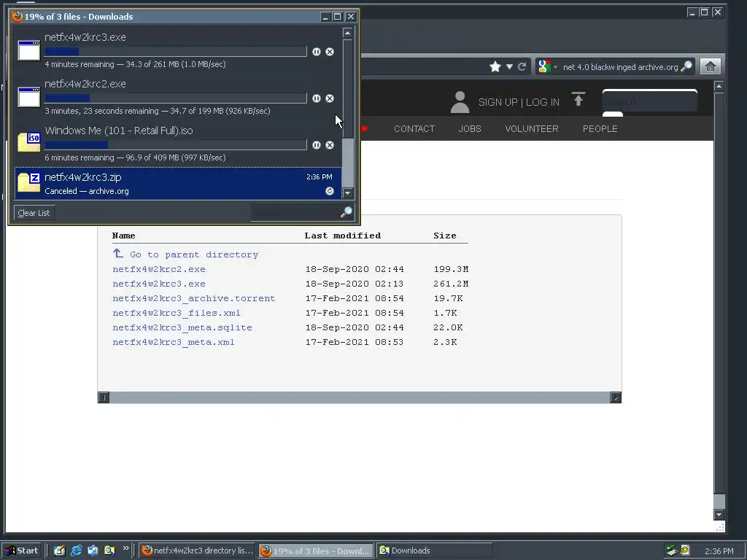Click the Size column header
The height and width of the screenshot is (560, 747).
point(444,236)
